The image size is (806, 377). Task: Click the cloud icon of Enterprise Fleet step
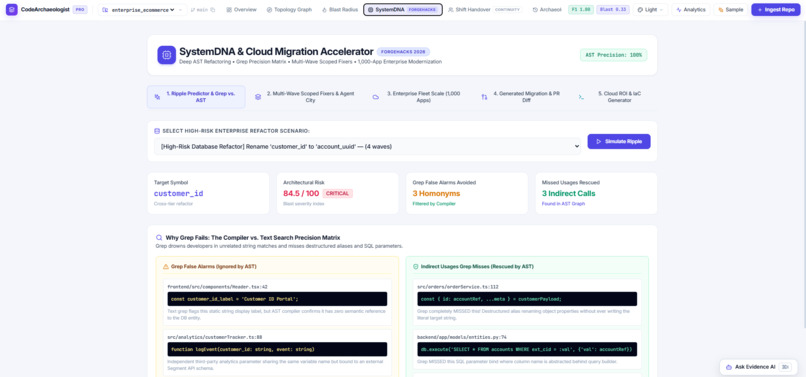pos(376,97)
